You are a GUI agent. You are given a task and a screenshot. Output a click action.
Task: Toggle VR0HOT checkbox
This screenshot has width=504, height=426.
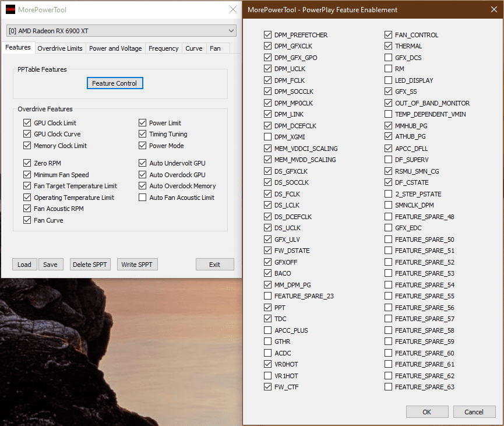click(x=267, y=364)
